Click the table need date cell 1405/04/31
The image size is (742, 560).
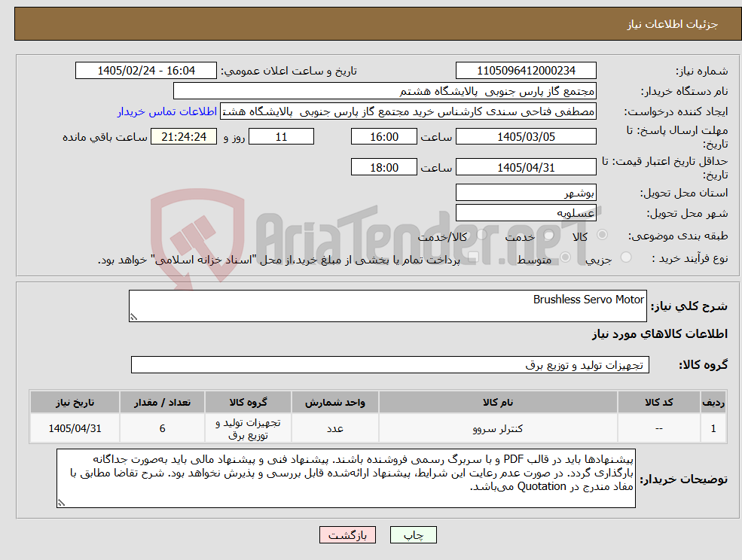point(75,428)
